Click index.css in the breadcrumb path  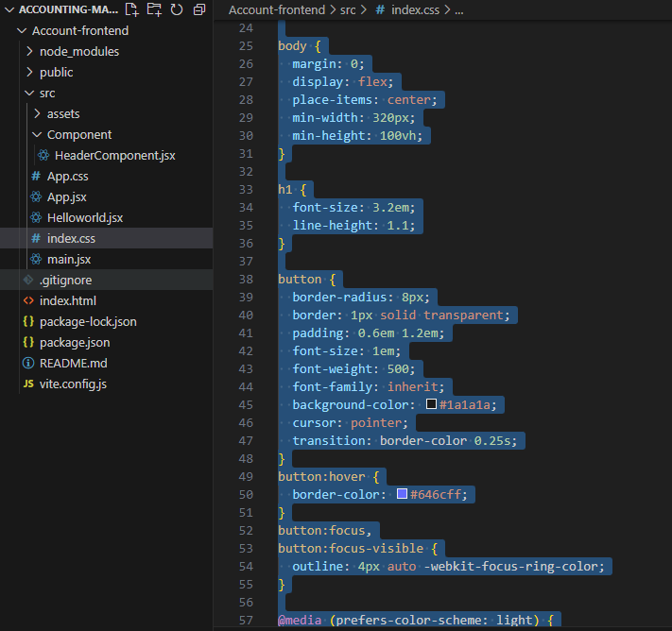[415, 9]
